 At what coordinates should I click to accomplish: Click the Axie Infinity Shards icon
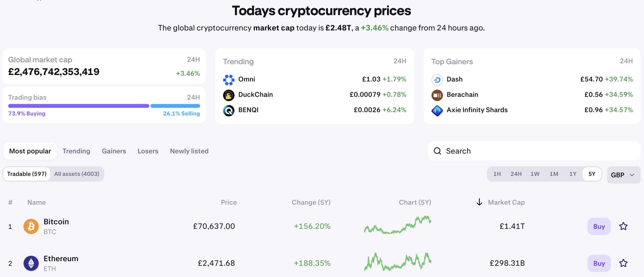[437, 110]
